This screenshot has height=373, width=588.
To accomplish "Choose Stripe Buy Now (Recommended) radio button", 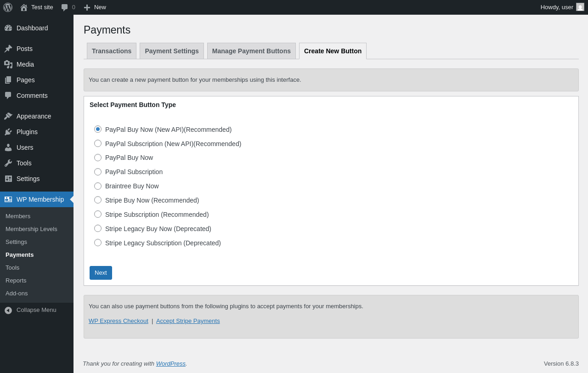I will tap(98, 200).
